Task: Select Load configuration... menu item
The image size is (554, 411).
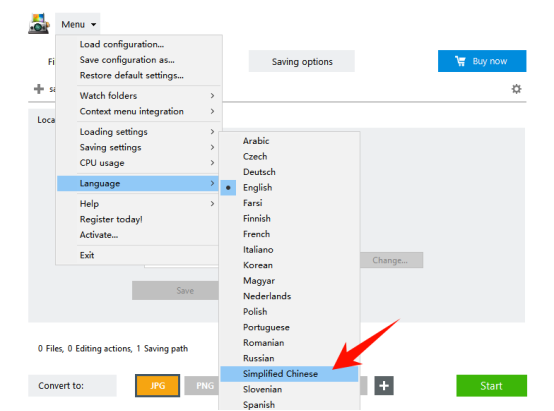Action: [139, 44]
